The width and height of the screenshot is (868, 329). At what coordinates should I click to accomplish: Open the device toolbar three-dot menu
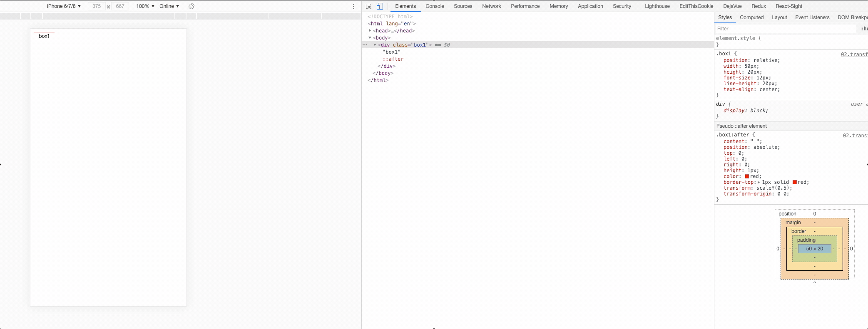coord(353,6)
